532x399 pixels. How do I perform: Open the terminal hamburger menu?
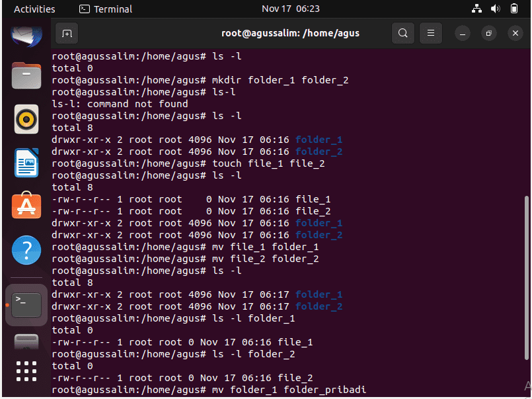click(430, 33)
